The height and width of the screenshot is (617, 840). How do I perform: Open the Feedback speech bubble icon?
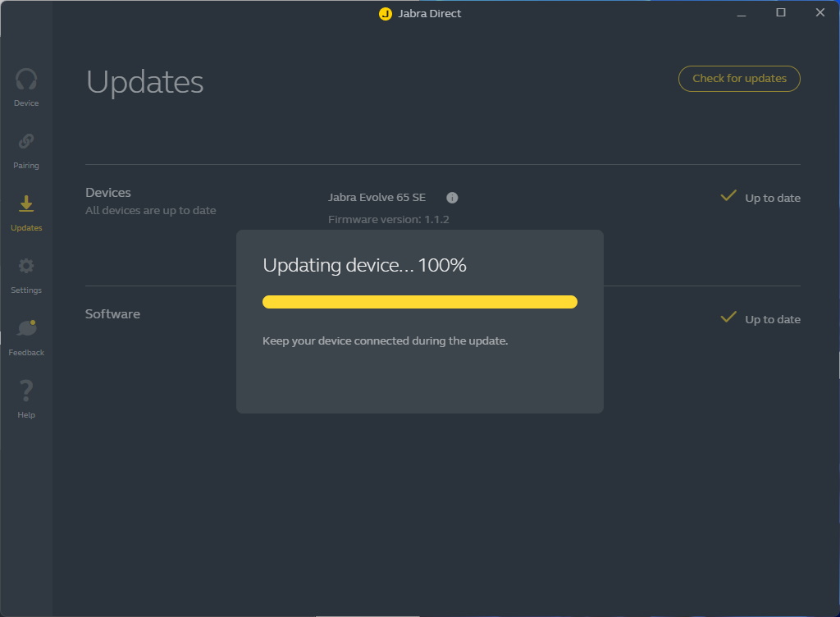pos(26,328)
